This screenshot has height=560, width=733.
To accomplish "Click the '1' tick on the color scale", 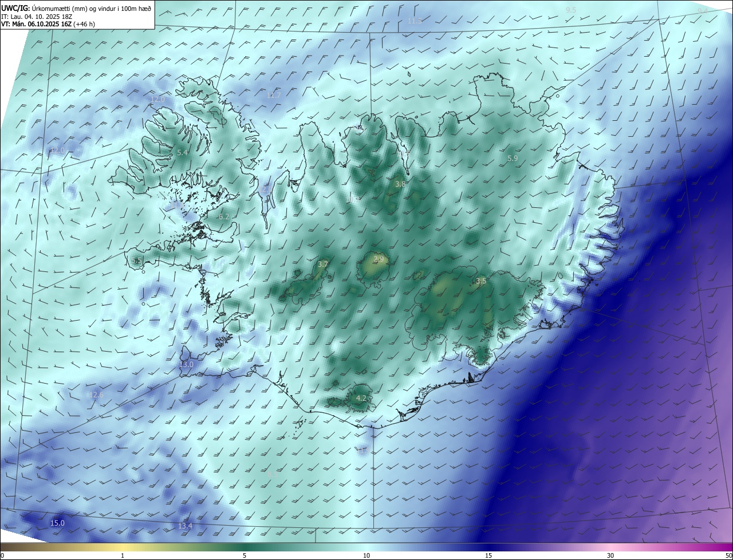I will [x=123, y=555].
